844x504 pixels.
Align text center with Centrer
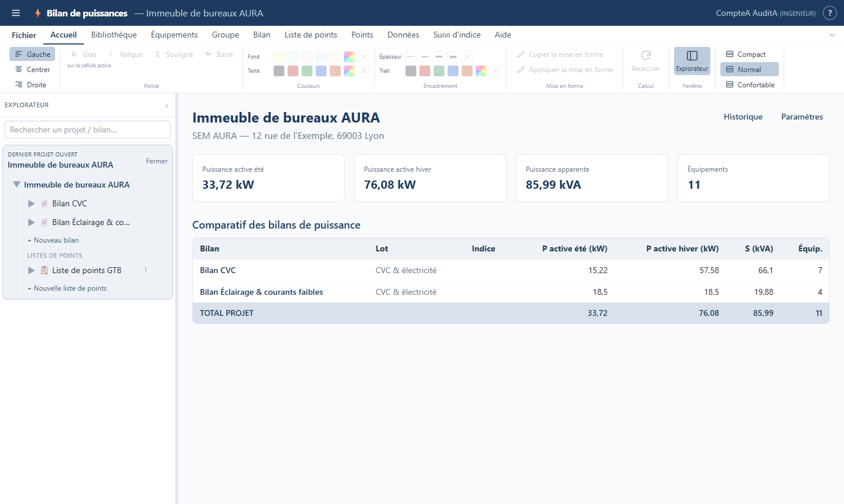[x=32, y=69]
